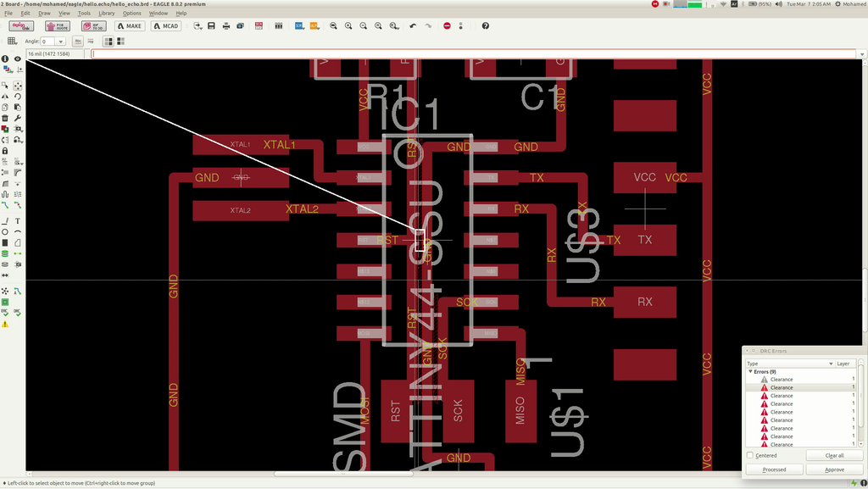
Task: Click the MAKE button
Action: tap(130, 26)
